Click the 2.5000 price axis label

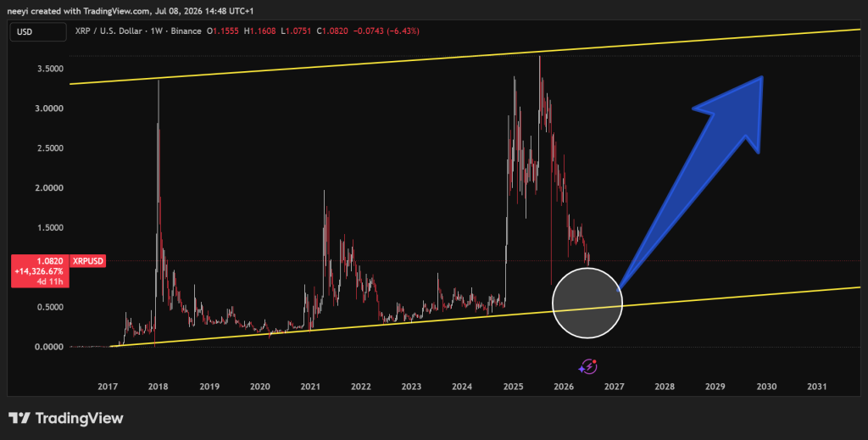point(50,148)
